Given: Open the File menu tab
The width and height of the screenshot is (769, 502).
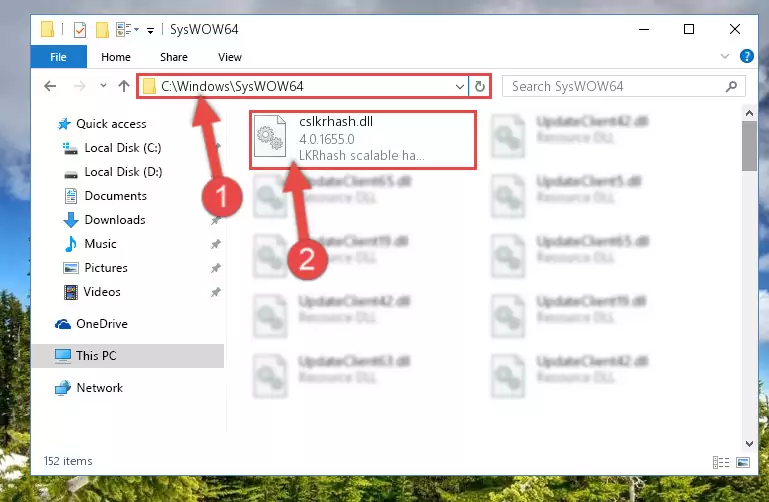Looking at the screenshot, I should 58,57.
